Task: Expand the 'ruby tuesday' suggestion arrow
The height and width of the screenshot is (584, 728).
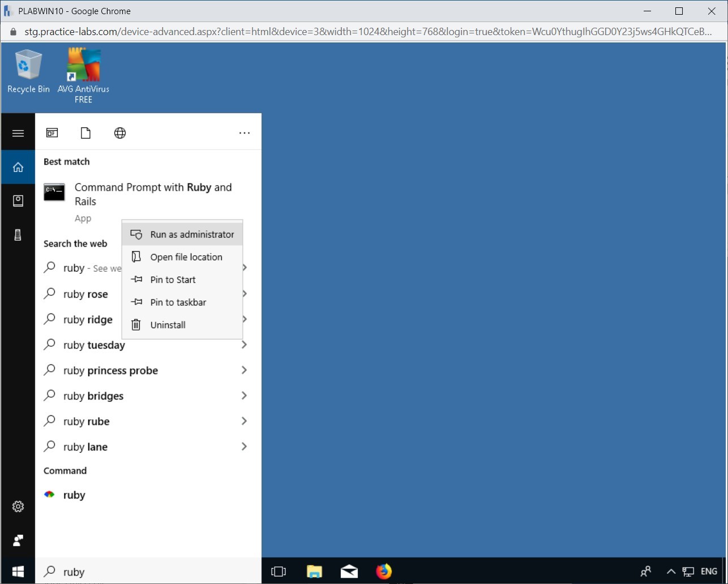Action: tap(244, 345)
